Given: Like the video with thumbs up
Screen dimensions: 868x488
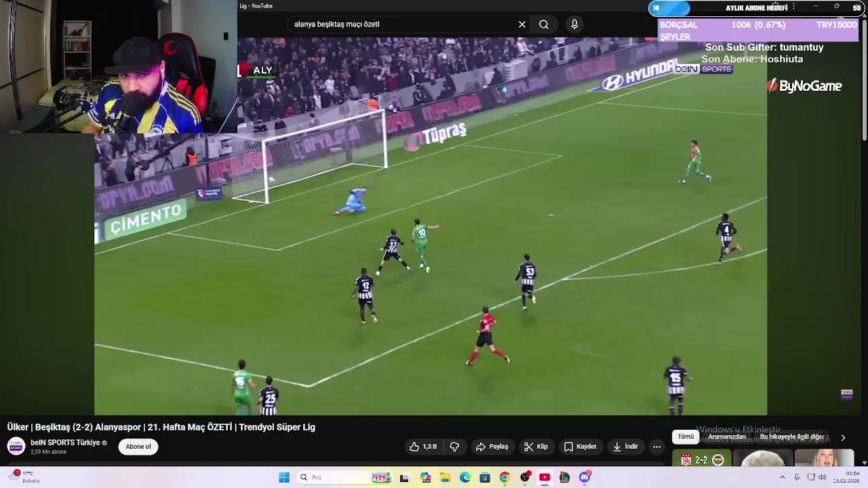Looking at the screenshot, I should [423, 447].
